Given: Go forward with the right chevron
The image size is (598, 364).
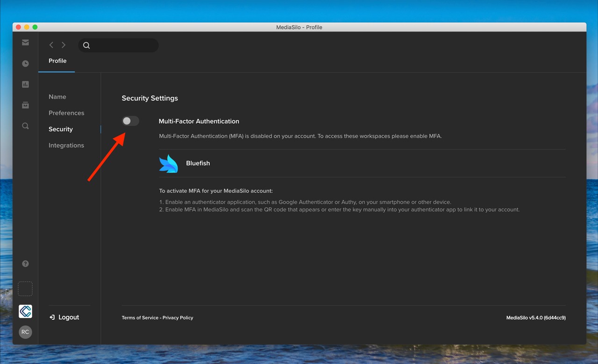Looking at the screenshot, I should pos(64,45).
